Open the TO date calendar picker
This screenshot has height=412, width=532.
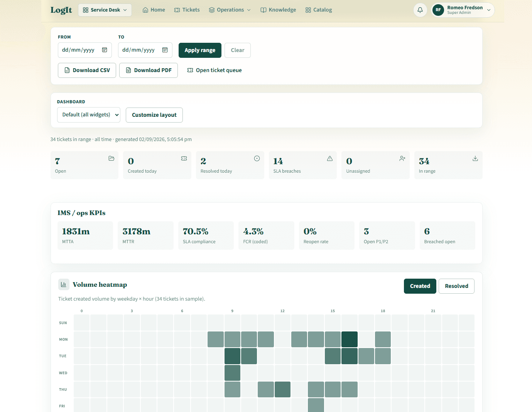pyautogui.click(x=165, y=50)
